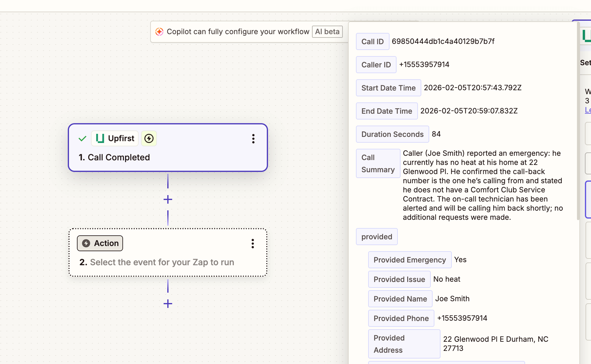Image resolution: width=591 pixels, height=364 pixels.
Task: Click the Caller ID data pill
Action: coord(376,64)
